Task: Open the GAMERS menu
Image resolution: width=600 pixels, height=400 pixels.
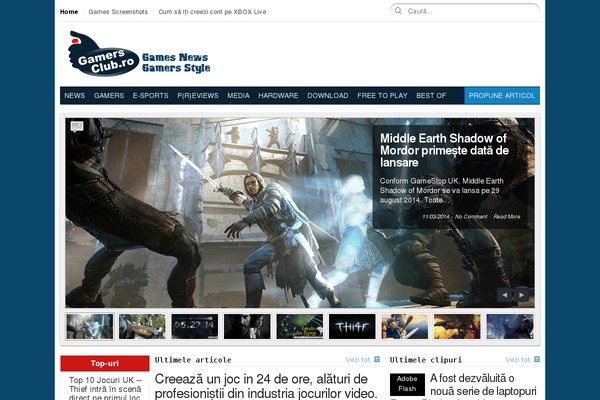Action: click(x=109, y=96)
